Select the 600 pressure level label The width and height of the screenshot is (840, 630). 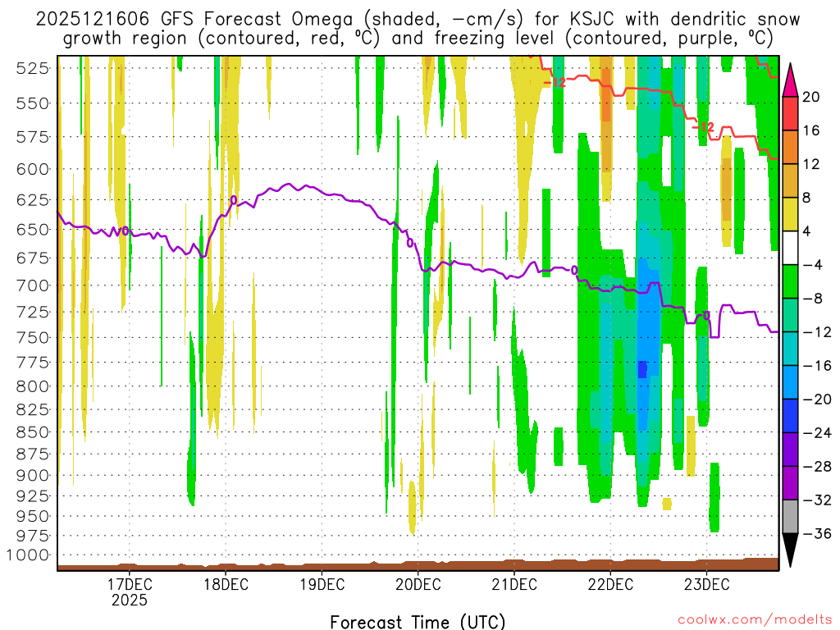tap(32, 169)
